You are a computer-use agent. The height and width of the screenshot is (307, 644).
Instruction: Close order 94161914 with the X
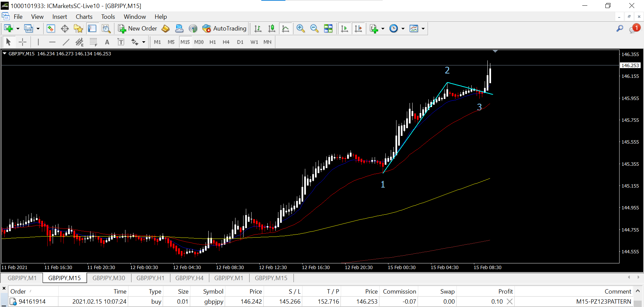pos(509,301)
